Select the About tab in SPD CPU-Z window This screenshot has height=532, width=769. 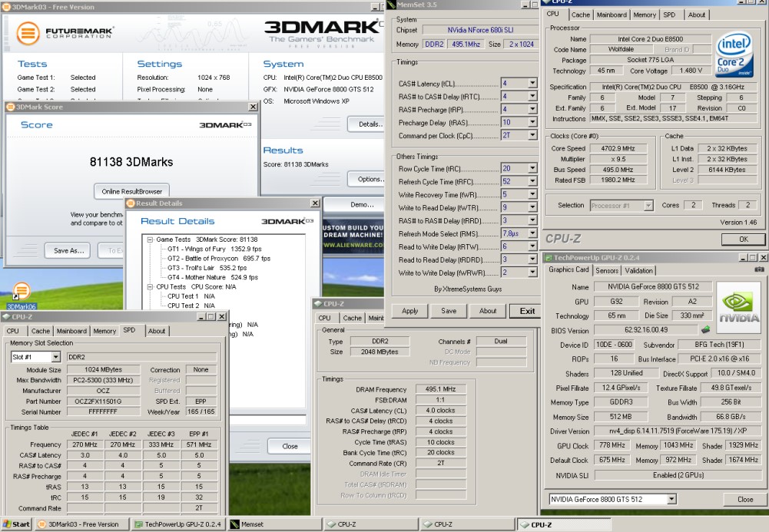(x=157, y=331)
